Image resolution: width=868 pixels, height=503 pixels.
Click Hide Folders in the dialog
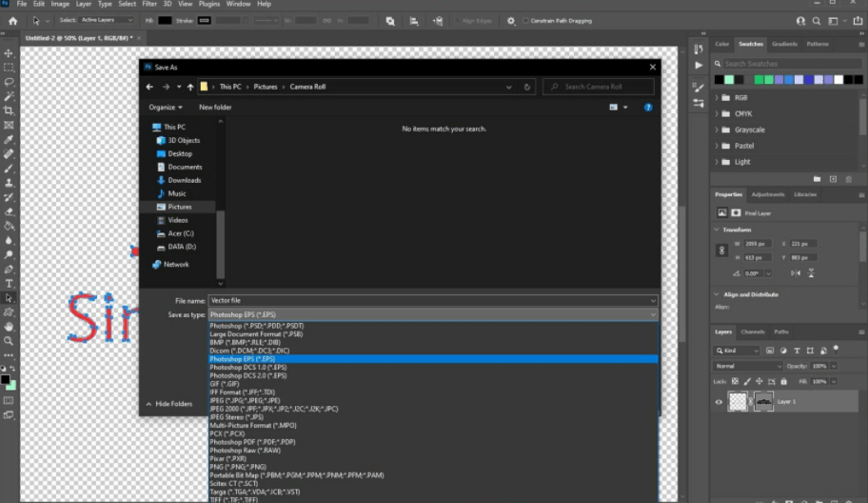pyautogui.click(x=170, y=404)
